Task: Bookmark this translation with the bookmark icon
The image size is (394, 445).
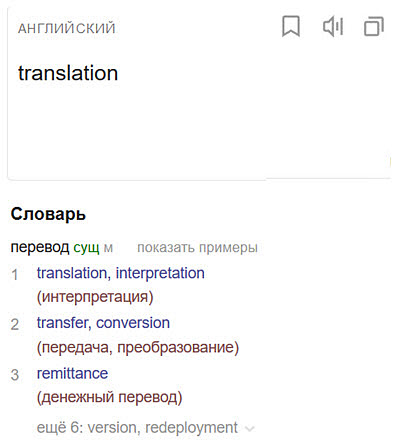Action: tap(291, 26)
